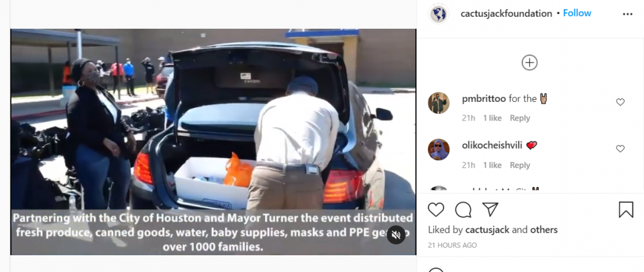This screenshot has height=272, width=644.
Task: Unmute the video with the speaker icon
Action: click(x=396, y=235)
